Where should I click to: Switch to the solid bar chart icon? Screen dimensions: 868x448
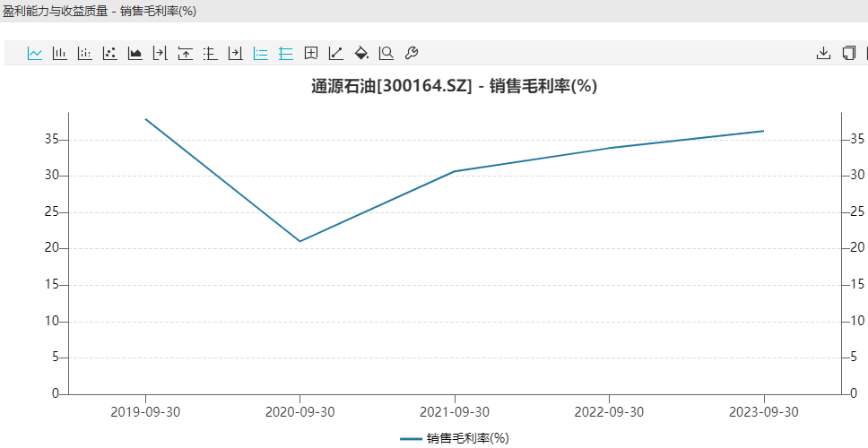click(x=60, y=53)
